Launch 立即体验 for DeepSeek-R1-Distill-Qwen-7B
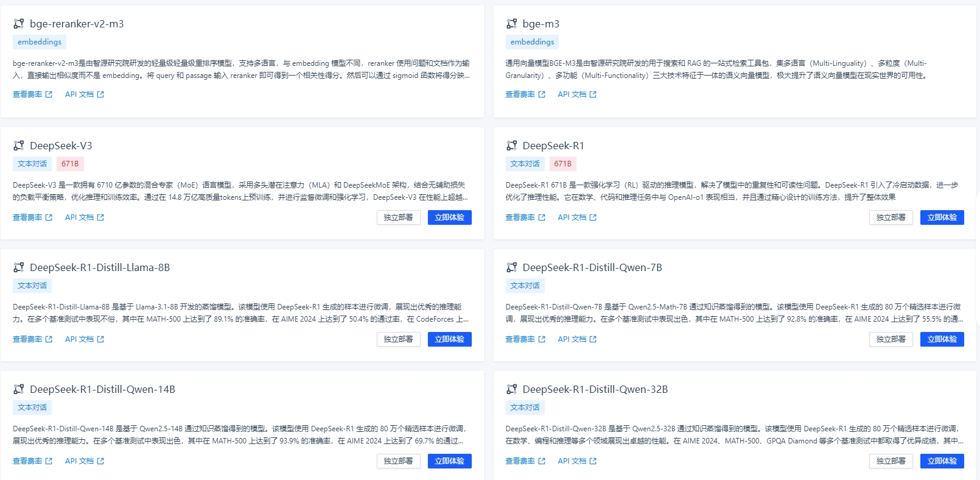Viewport: 980px width, 480px height. (942, 339)
